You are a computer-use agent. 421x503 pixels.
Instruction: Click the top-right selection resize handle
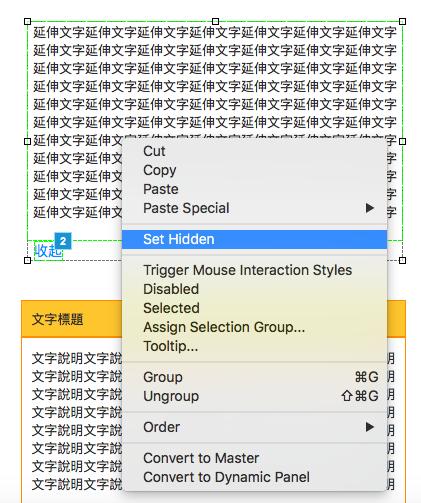(x=402, y=22)
